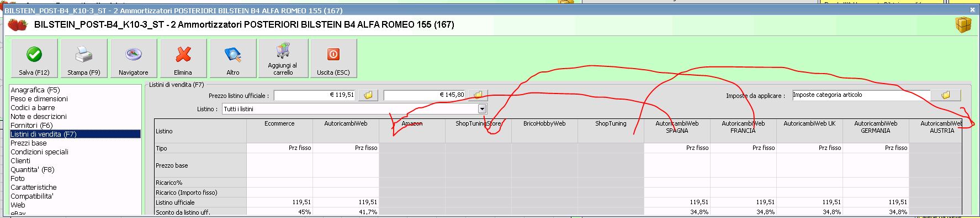Click the Imposte categoria articolo field
The height and width of the screenshot is (218, 980).
coord(861,95)
